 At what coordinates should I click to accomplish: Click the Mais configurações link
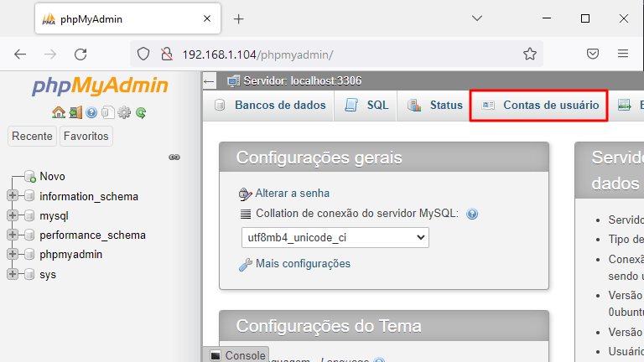303,263
